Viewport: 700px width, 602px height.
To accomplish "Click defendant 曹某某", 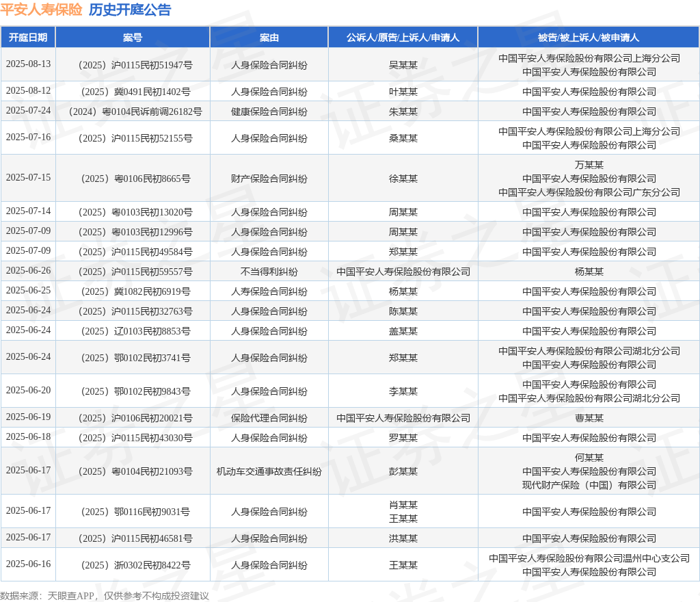I will pos(589,419).
